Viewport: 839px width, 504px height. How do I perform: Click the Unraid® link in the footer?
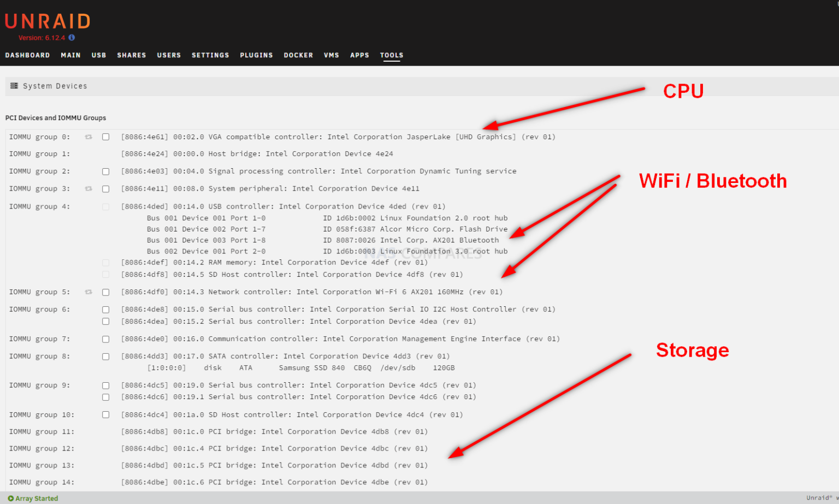point(819,498)
